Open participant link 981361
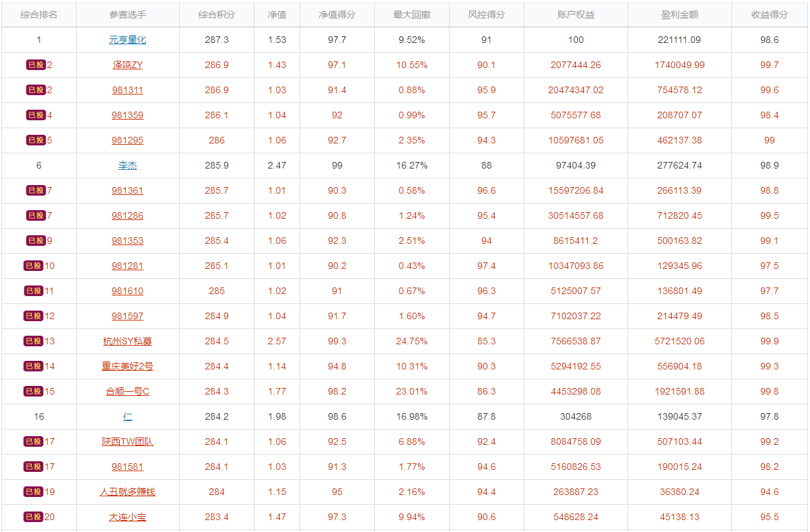The width and height of the screenshot is (810, 532). (x=128, y=190)
